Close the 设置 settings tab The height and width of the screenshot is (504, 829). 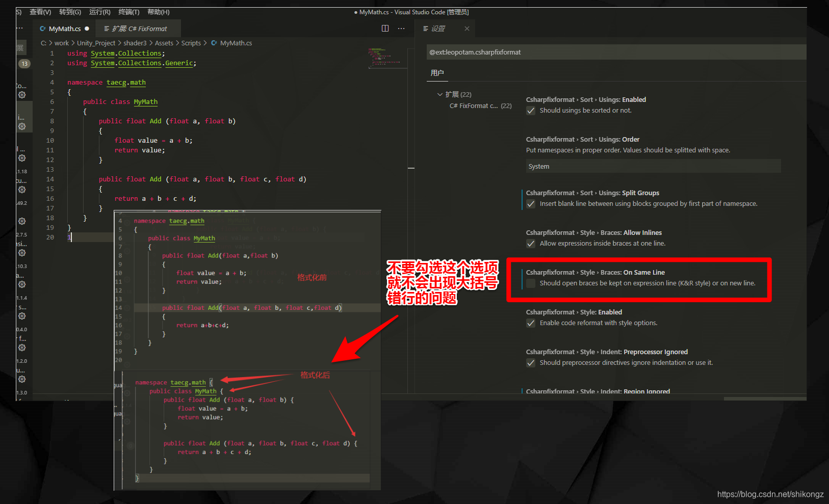[x=467, y=29]
